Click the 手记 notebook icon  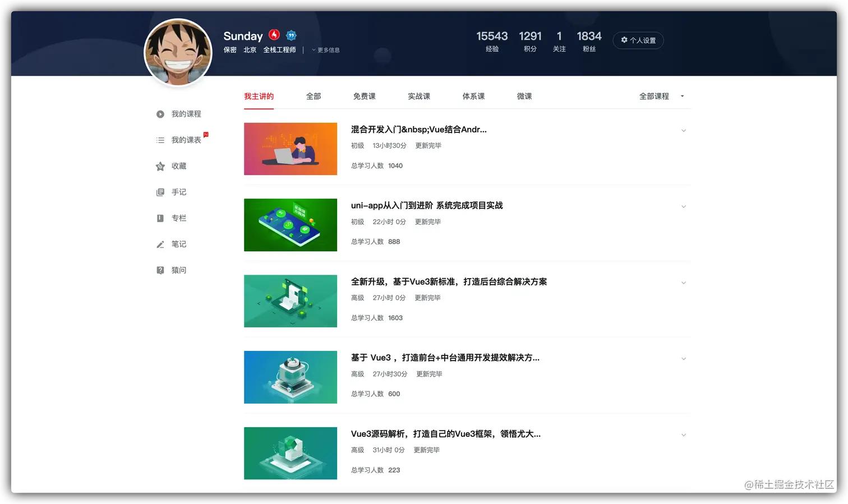tap(160, 192)
